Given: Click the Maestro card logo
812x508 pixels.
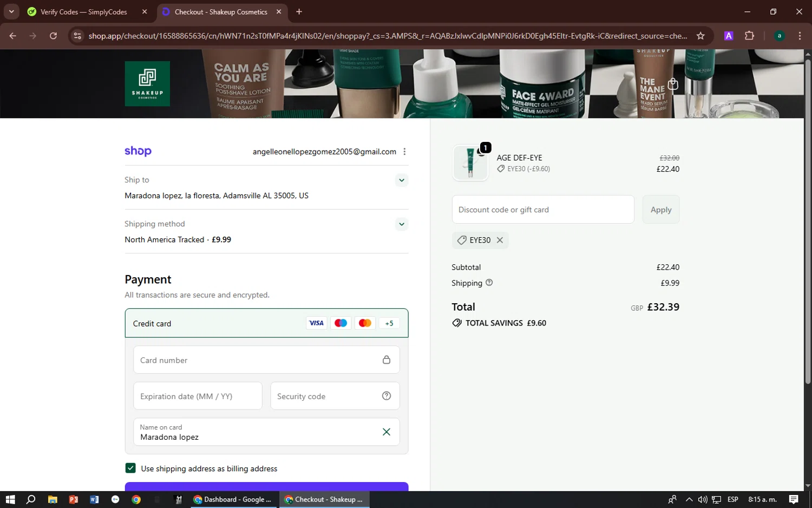Looking at the screenshot, I should (340, 323).
